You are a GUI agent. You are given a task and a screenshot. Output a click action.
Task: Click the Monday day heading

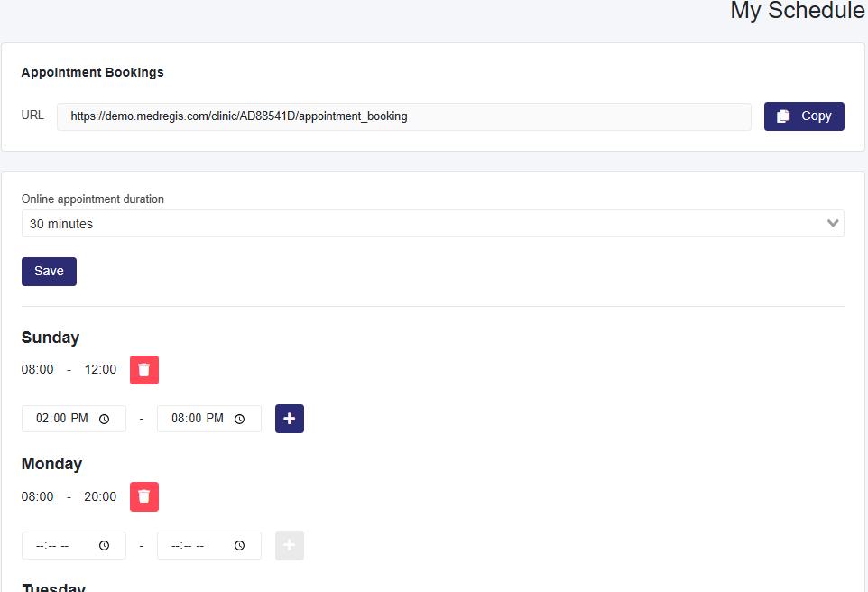point(51,464)
